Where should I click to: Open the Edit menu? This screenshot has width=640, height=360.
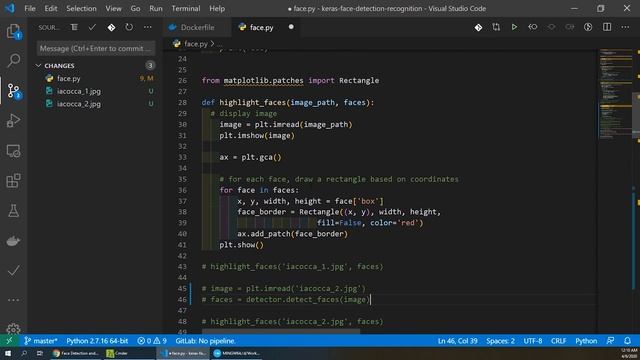(x=51, y=8)
